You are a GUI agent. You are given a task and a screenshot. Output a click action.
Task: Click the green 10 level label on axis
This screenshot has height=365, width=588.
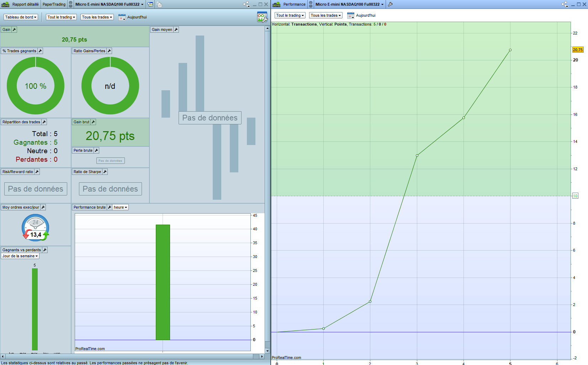[x=575, y=196]
